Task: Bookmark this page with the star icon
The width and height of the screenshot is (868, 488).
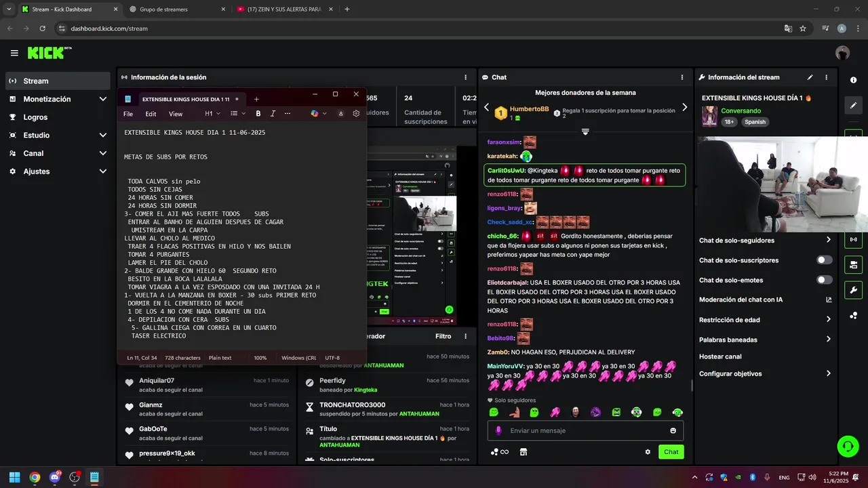Action: click(803, 28)
